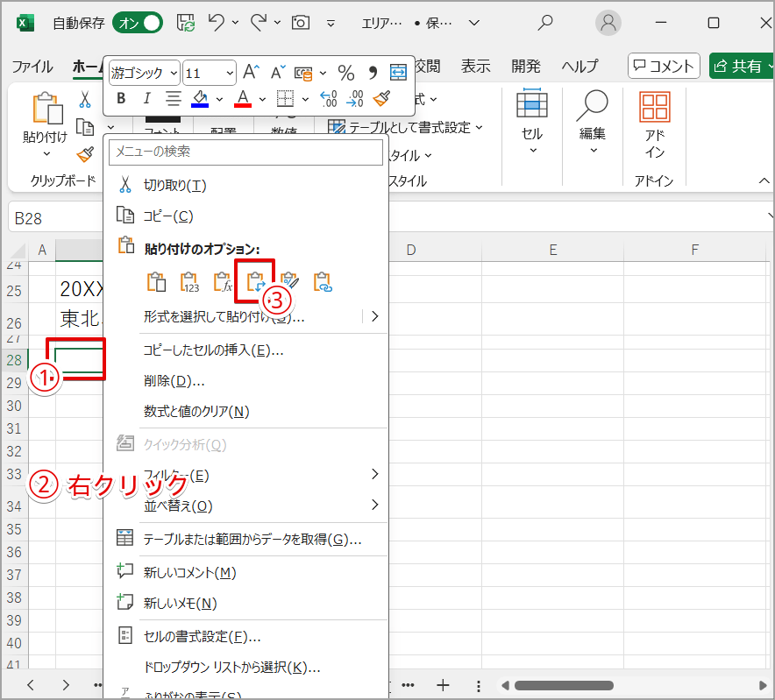This screenshot has width=775, height=700.
Task: Click the コメント button
Action: pos(664,66)
